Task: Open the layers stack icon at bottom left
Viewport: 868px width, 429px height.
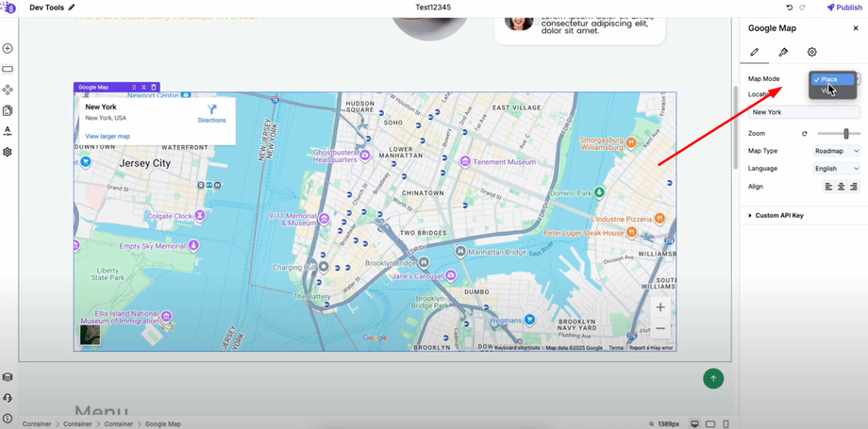Action: pyautogui.click(x=8, y=377)
